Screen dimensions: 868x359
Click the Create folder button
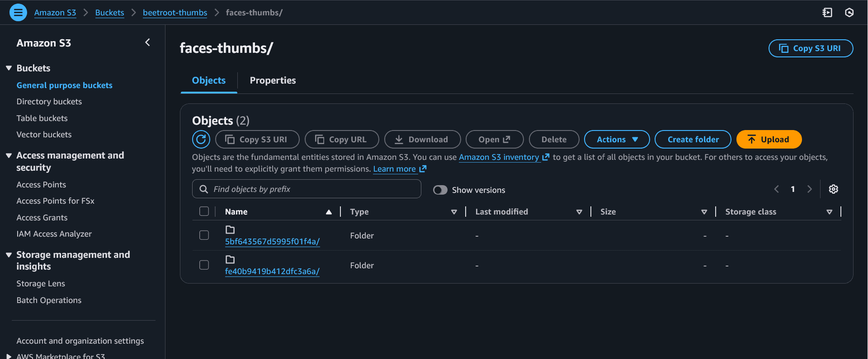coord(693,140)
